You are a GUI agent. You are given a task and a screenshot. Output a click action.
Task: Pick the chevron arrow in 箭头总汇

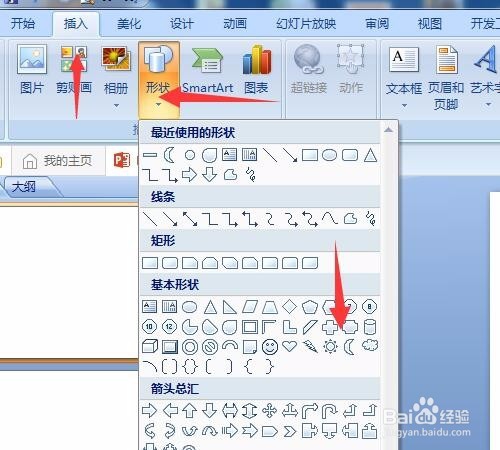click(x=290, y=432)
